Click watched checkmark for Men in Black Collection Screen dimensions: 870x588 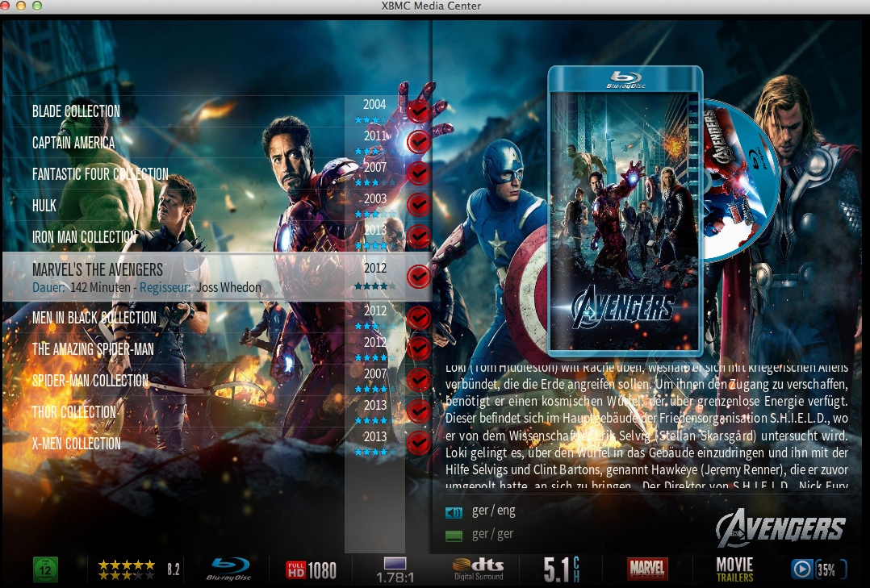[418, 317]
